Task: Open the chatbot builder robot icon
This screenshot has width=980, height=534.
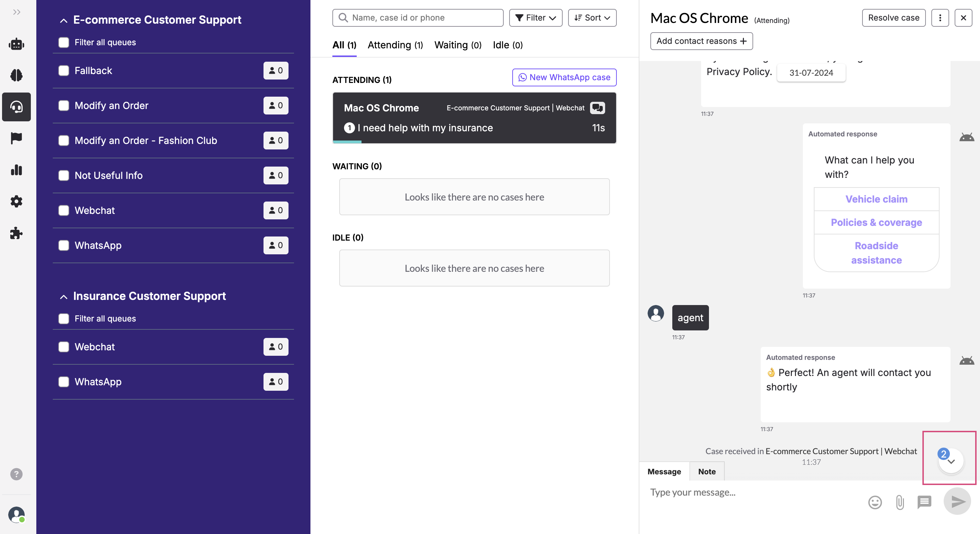Action: [16, 44]
